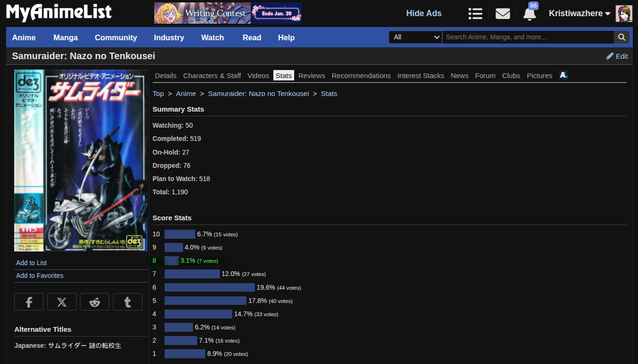Open the list menu icon in header
Viewport: 638px width, 364px height.
click(x=476, y=13)
